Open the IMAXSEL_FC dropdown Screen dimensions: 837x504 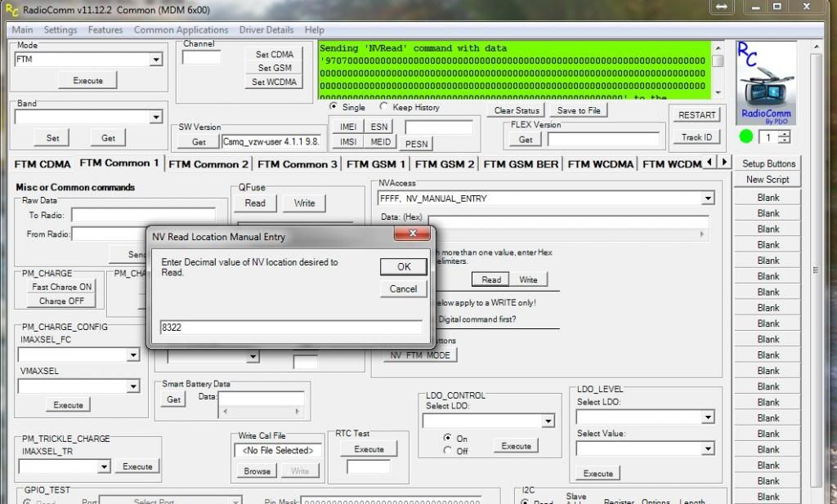tap(133, 355)
